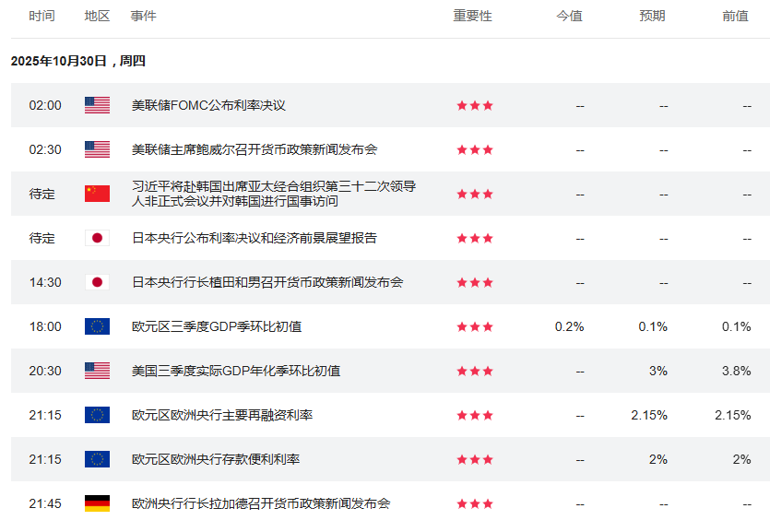Screen dimensions: 770x532
Task: Click Japan flag in 14:30 row
Action: 97,282
